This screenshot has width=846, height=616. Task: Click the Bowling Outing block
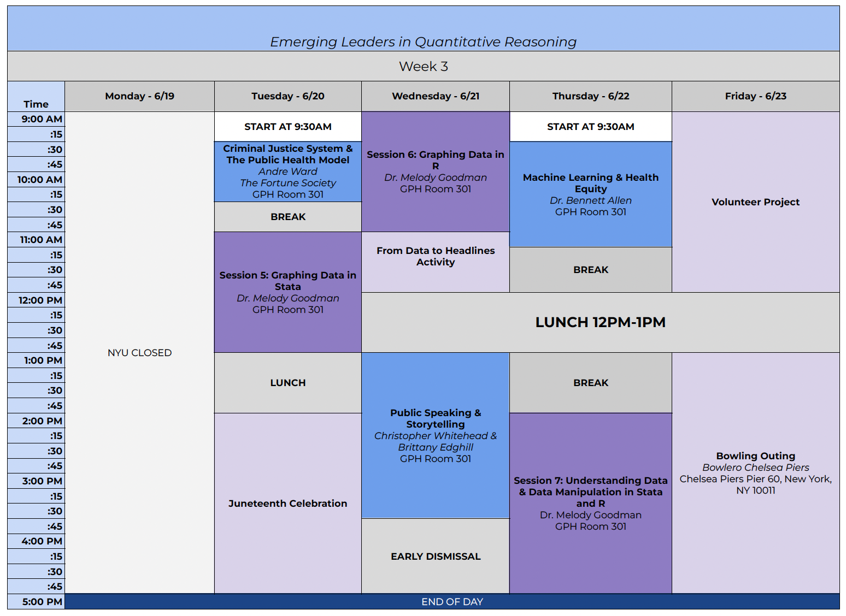tap(755, 472)
